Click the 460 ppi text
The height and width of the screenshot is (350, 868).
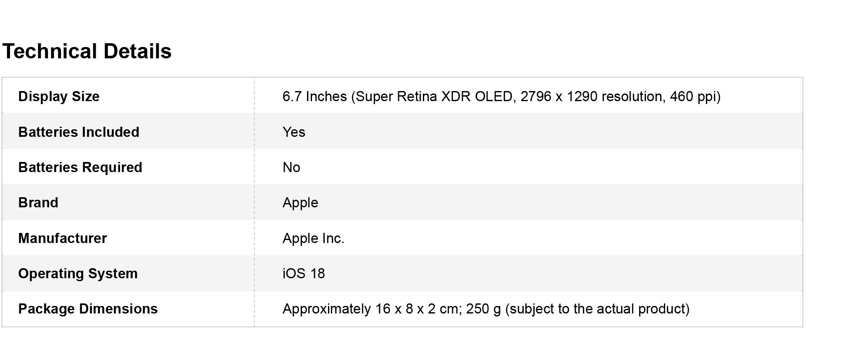coord(693,97)
